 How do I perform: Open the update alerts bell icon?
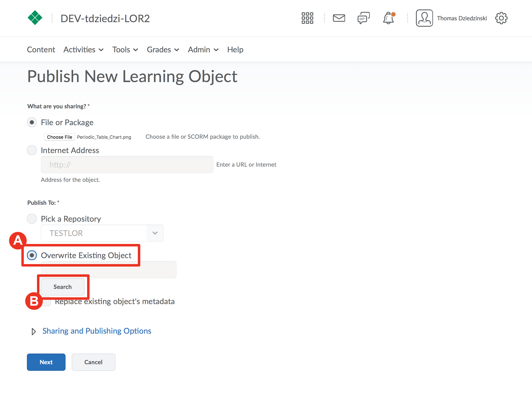click(389, 18)
